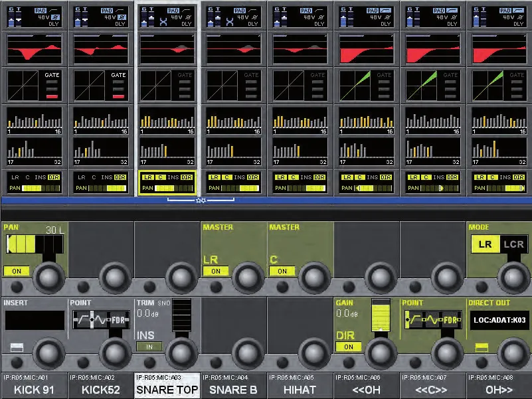This screenshot has height=399, width=532.
Task: Toggle the INS IN switch
Action: [149, 347]
